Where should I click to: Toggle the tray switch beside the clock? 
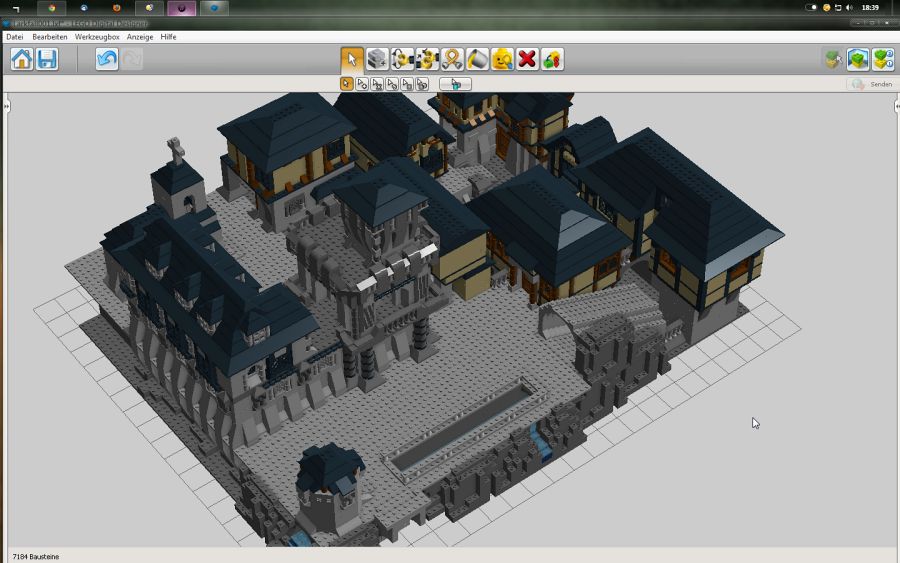click(811, 8)
